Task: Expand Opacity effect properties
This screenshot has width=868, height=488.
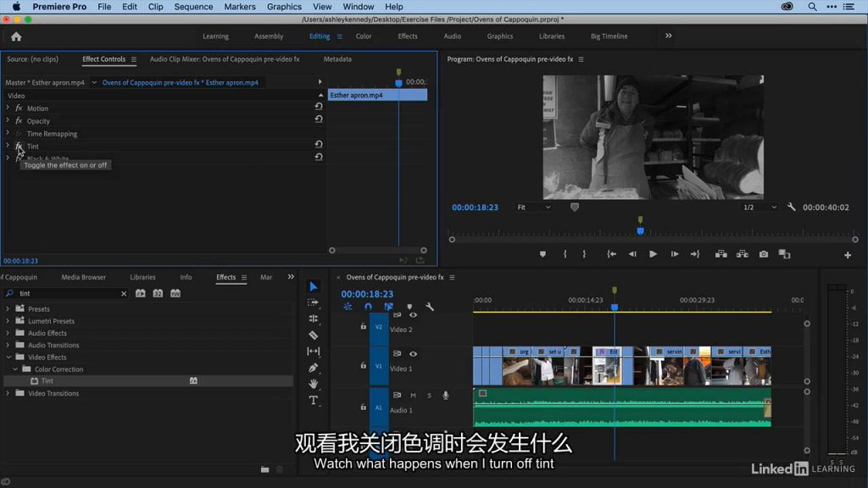Action: [x=8, y=120]
